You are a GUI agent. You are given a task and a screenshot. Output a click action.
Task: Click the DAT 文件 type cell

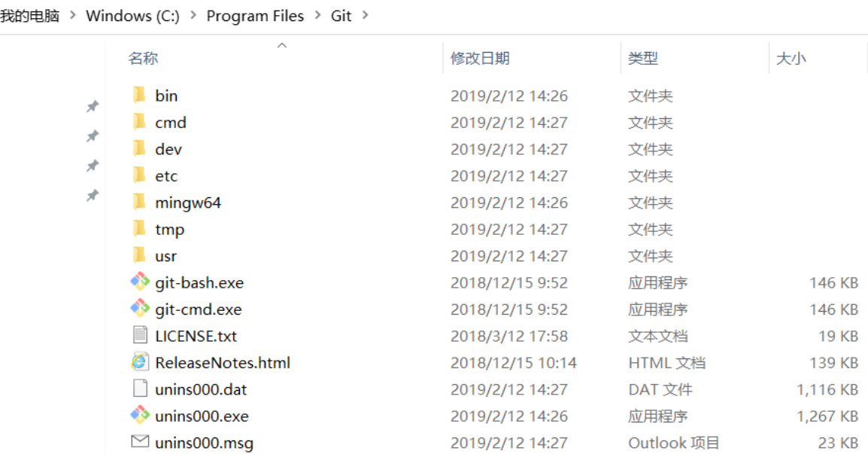(660, 389)
